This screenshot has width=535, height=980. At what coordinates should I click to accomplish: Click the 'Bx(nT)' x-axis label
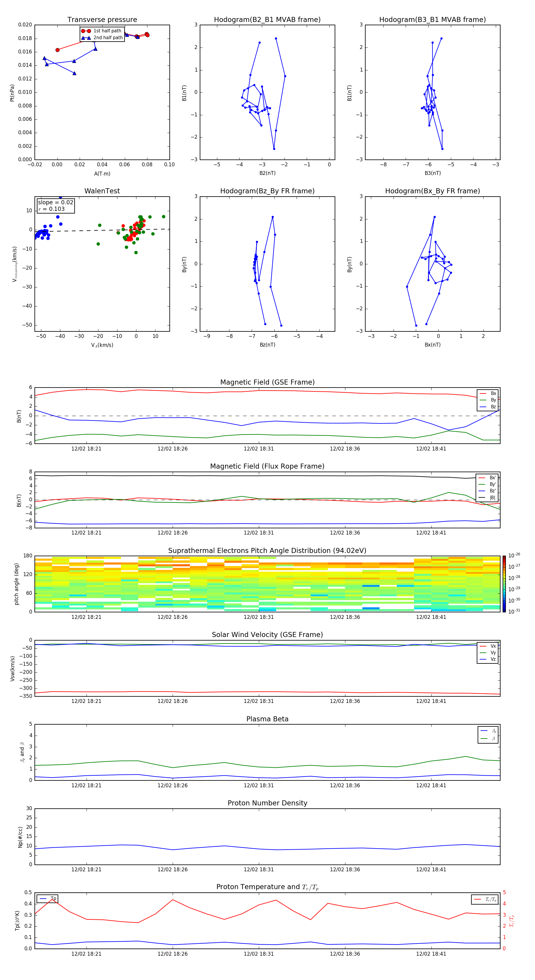click(432, 345)
